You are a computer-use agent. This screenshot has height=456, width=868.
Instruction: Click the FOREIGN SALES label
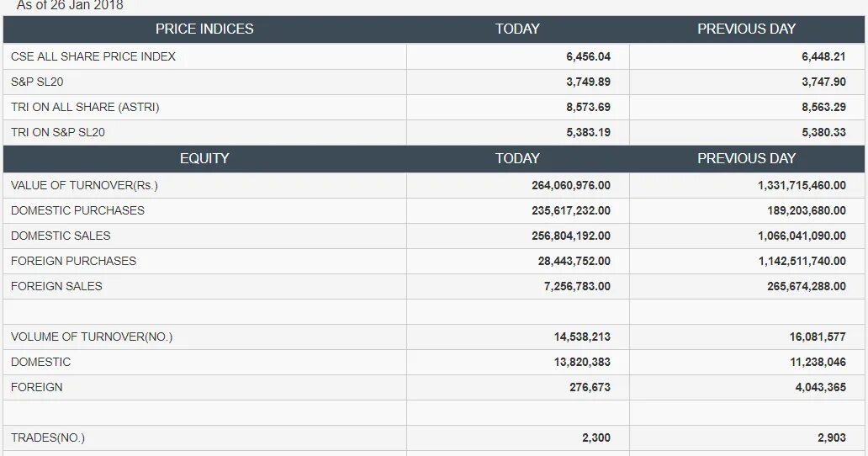coord(56,286)
